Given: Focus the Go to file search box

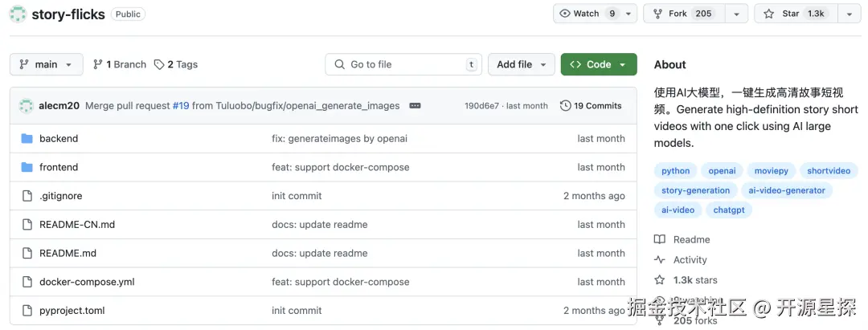Looking at the screenshot, I should pyautogui.click(x=402, y=64).
